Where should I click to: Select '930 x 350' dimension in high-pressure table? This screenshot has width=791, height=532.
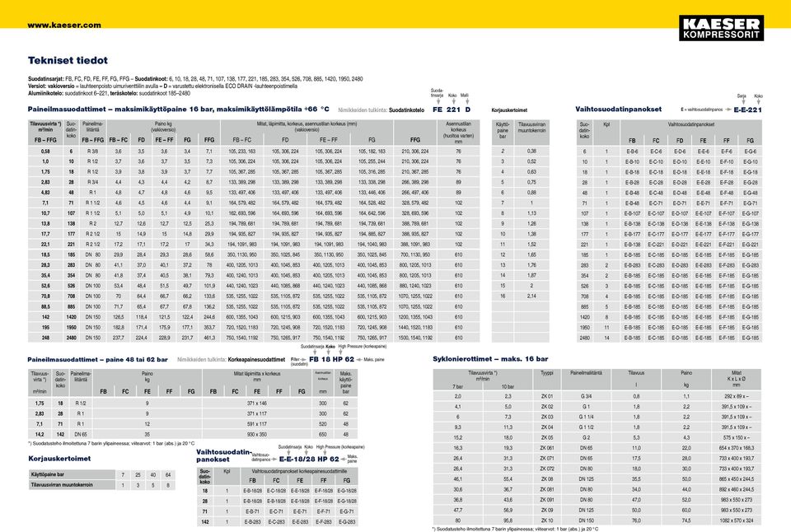pyautogui.click(x=257, y=434)
